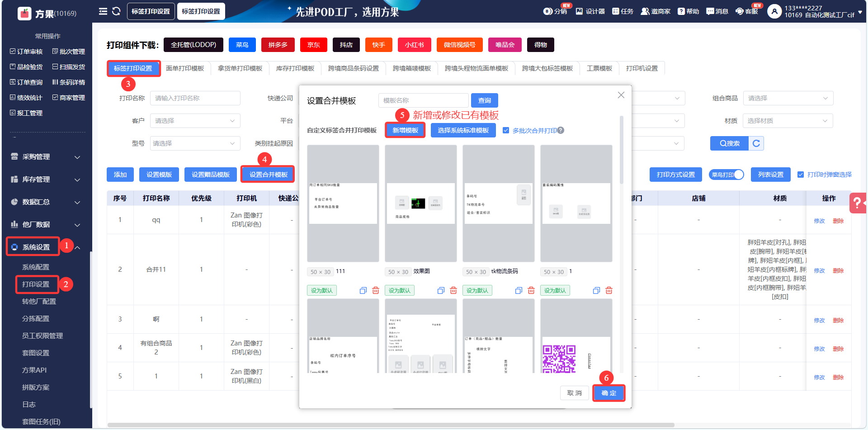The image size is (868, 430).
Task: Click 确定 to confirm the dialog
Action: pyautogui.click(x=609, y=393)
